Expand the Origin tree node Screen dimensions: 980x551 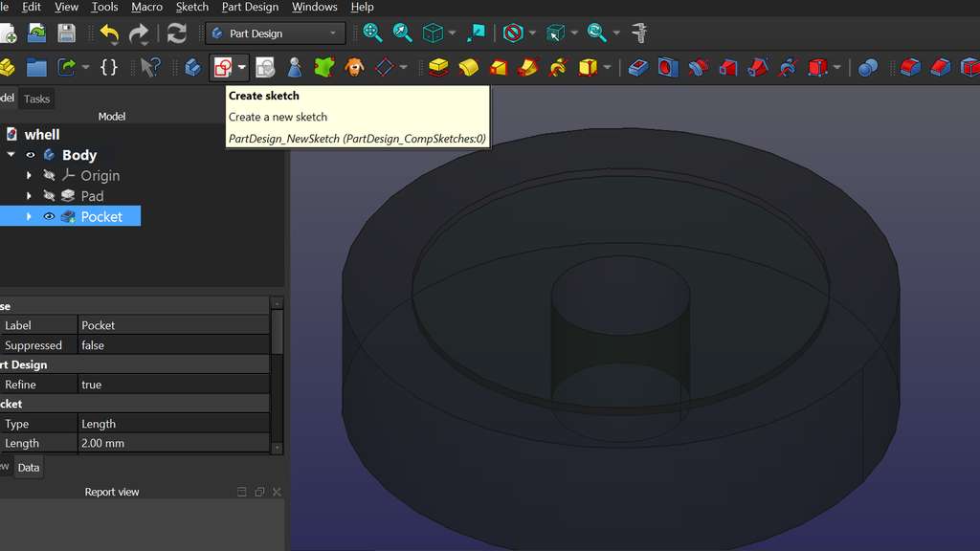pyautogui.click(x=29, y=176)
